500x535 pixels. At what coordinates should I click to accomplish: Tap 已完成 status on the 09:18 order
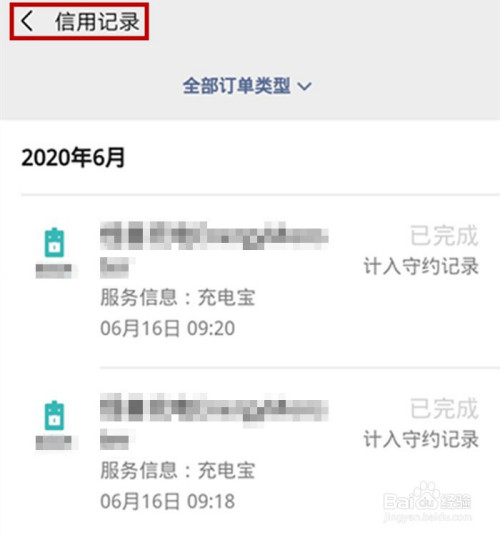[444, 408]
